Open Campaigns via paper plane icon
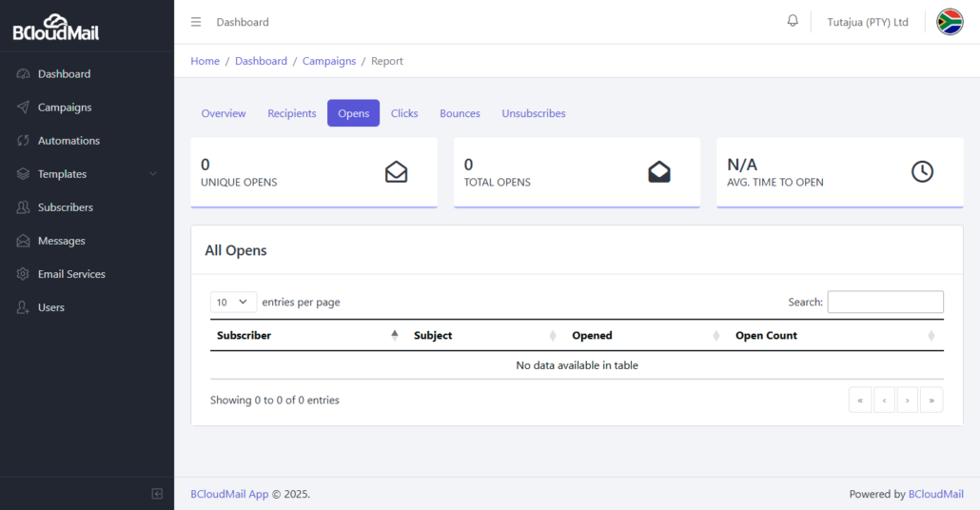The height and width of the screenshot is (510, 980). [x=23, y=107]
